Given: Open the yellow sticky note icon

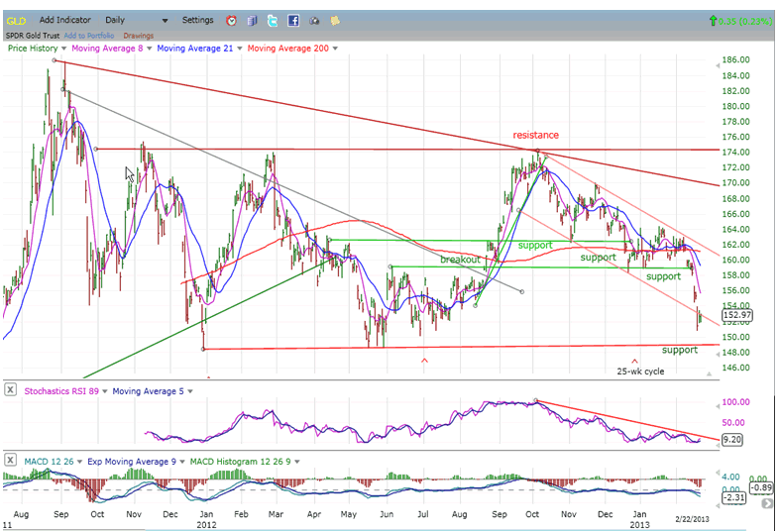Looking at the screenshot, I should [335, 21].
